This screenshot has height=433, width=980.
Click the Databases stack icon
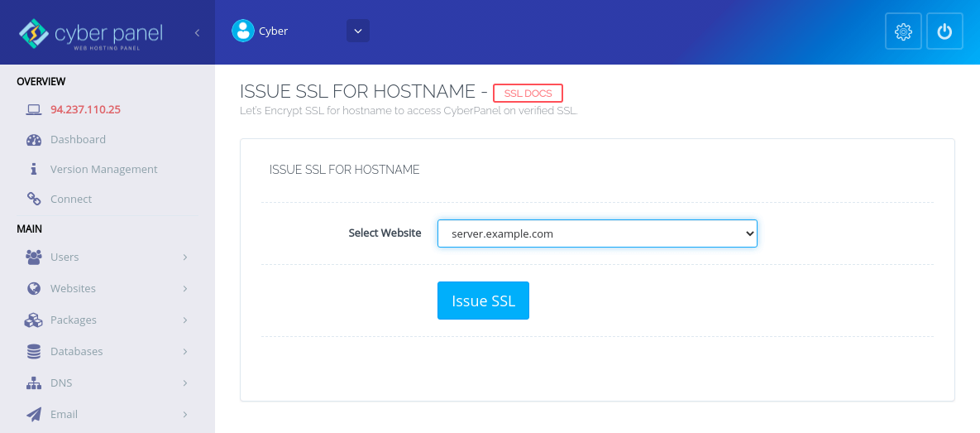pyautogui.click(x=34, y=352)
